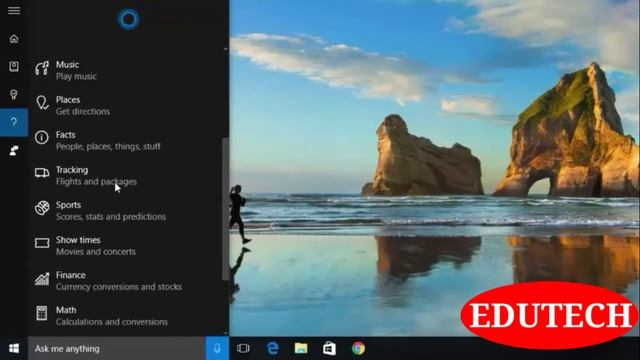Select the Music help topic
Screen dimensions: 640x360
point(127,70)
